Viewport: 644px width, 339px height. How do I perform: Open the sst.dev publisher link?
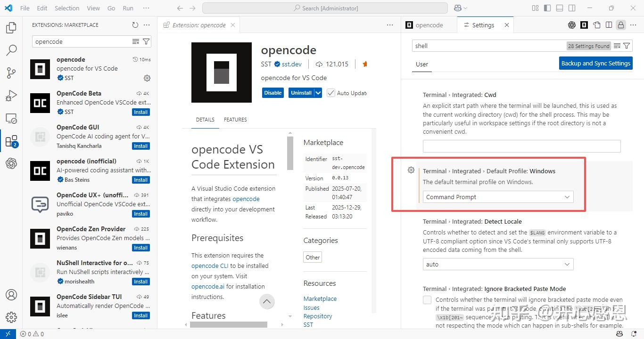tap(292, 64)
